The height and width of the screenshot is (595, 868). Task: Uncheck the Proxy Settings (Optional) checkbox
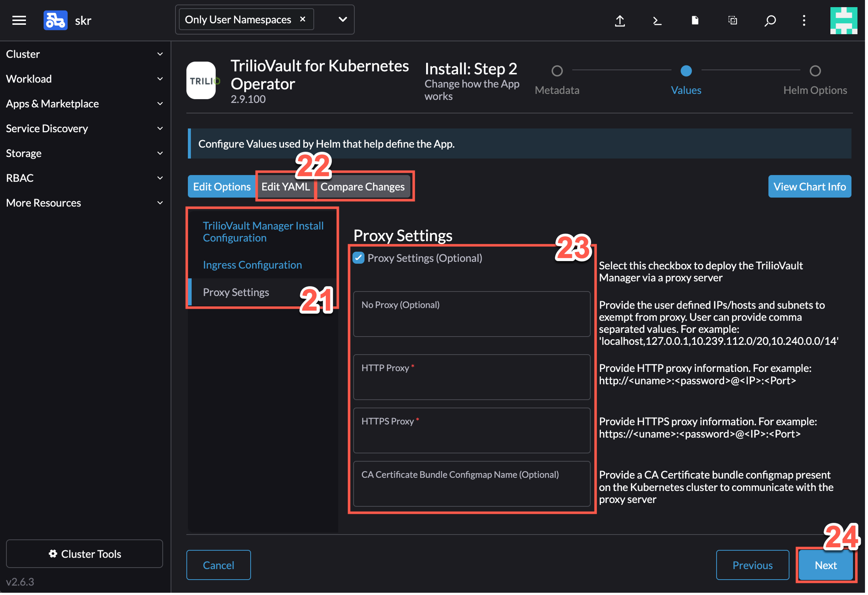pyautogui.click(x=358, y=258)
